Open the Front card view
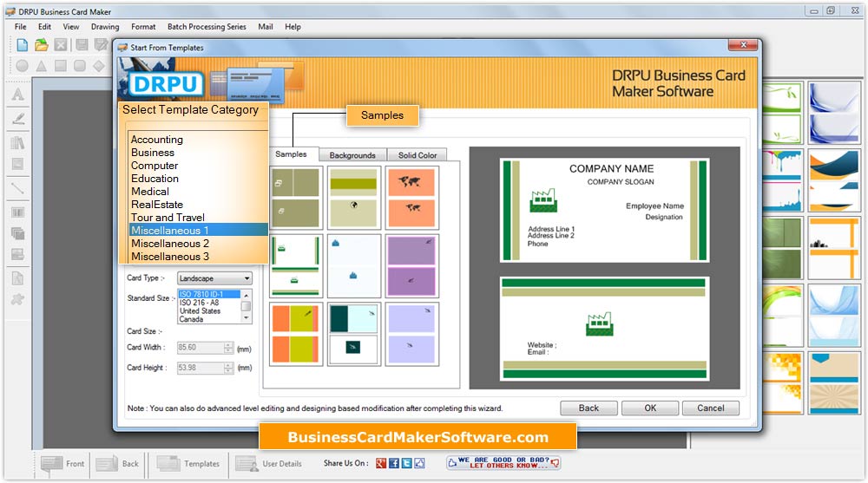Viewport: 868px width, 483px height. click(62, 464)
